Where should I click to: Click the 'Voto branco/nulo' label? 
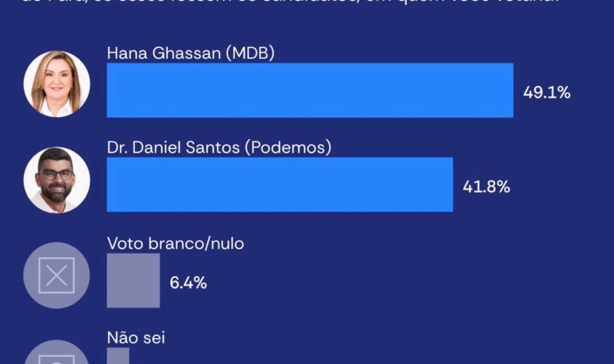coord(175,243)
